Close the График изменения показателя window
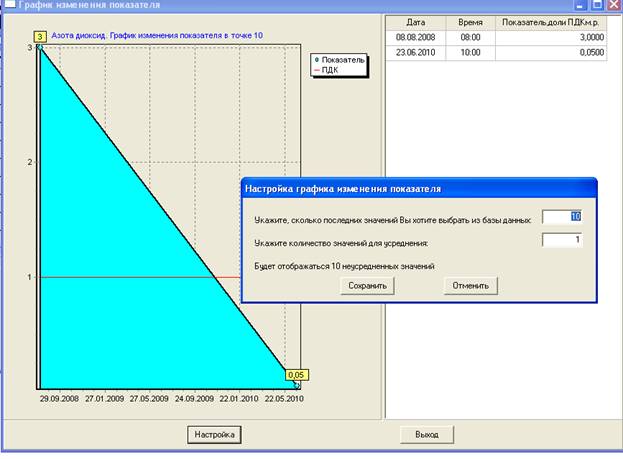 click(613, 5)
